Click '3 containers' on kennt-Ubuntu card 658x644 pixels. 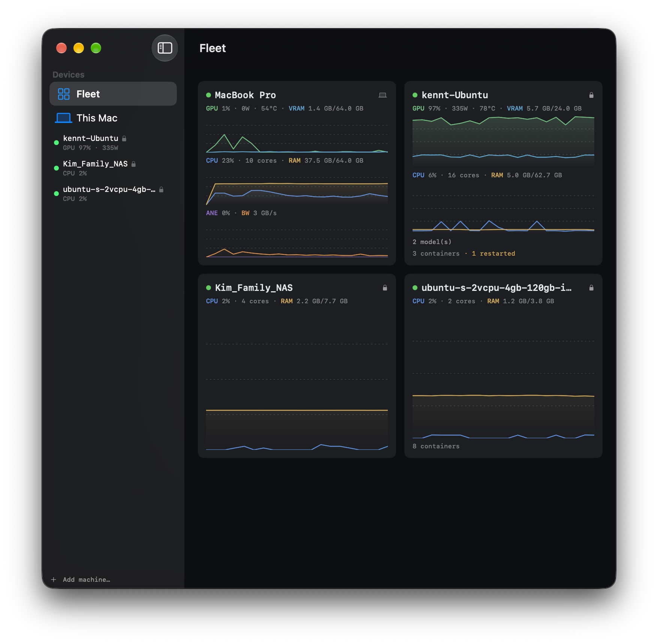[436, 254]
